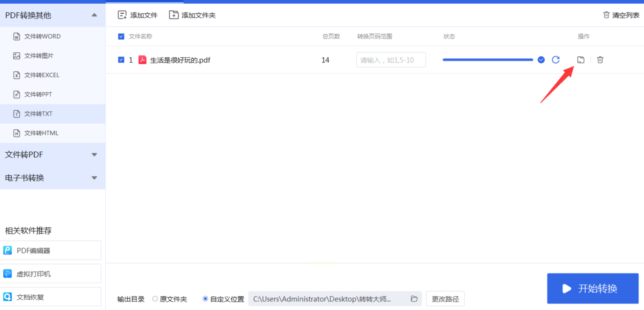This screenshot has width=644, height=310.
Task: Focus the page range input field
Action: point(391,60)
